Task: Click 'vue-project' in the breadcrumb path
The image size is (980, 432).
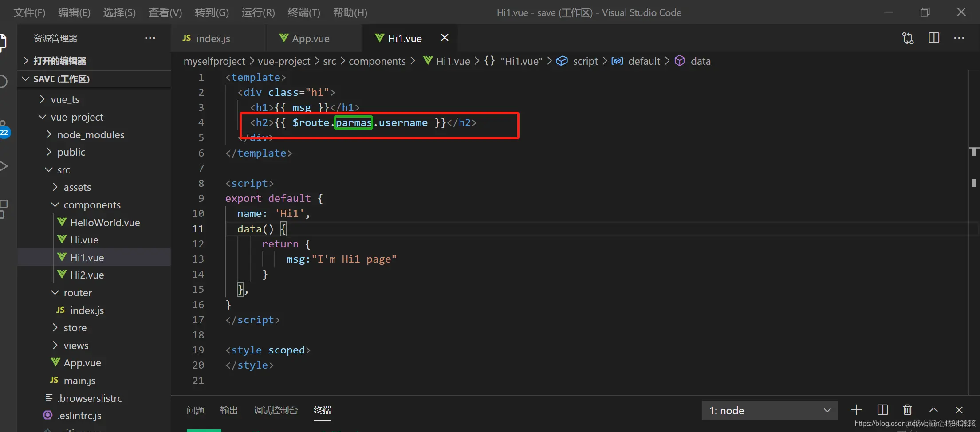Action: [x=284, y=61]
